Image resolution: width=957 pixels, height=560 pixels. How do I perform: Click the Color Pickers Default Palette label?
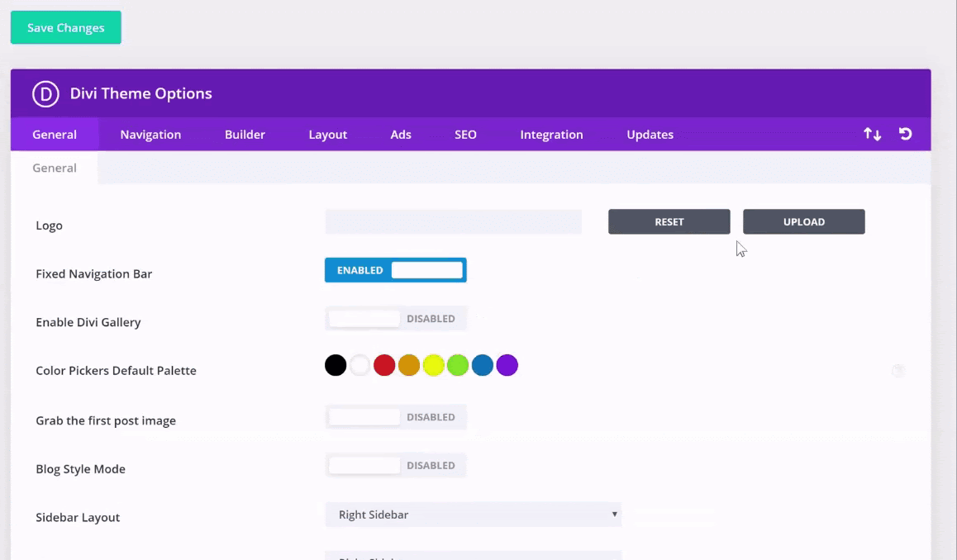point(116,371)
